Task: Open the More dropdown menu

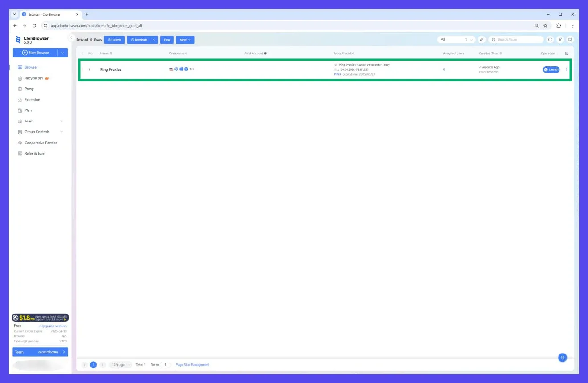Action: click(185, 40)
